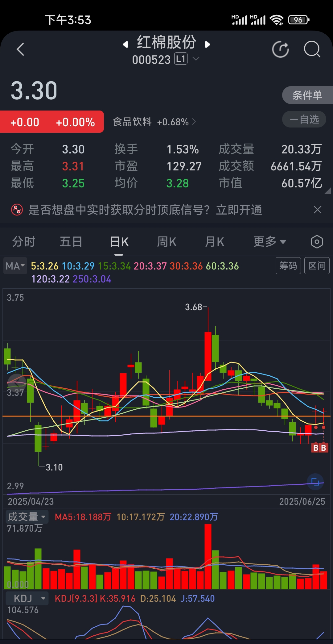The width and height of the screenshot is (333, 644).
Task: Open the 成交量 indicator dropdown
Action: [x=27, y=517]
